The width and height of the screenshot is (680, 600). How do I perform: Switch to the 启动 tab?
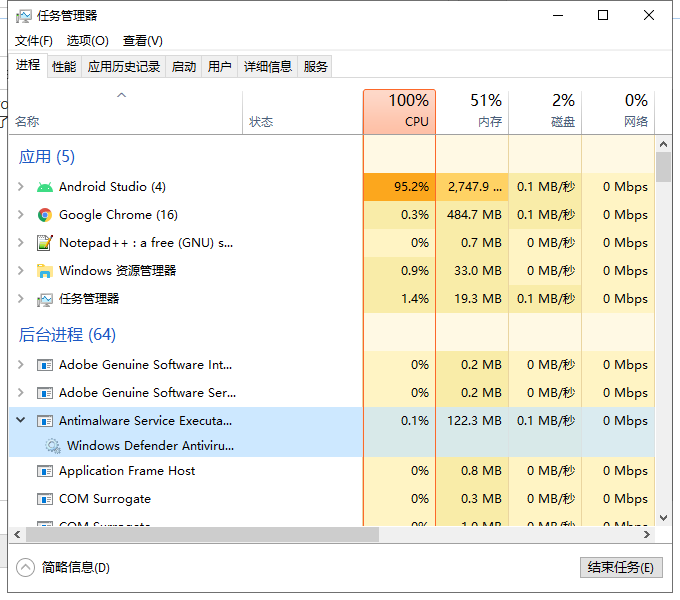point(184,67)
